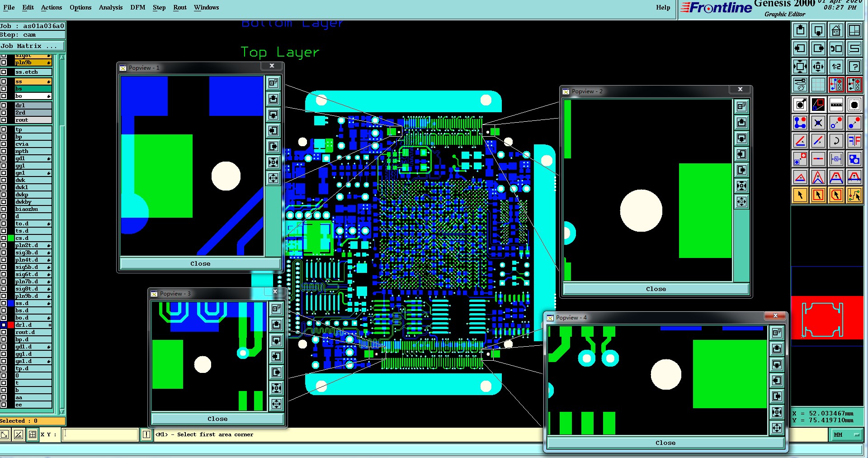Select layer row sig5b.d

point(33,267)
